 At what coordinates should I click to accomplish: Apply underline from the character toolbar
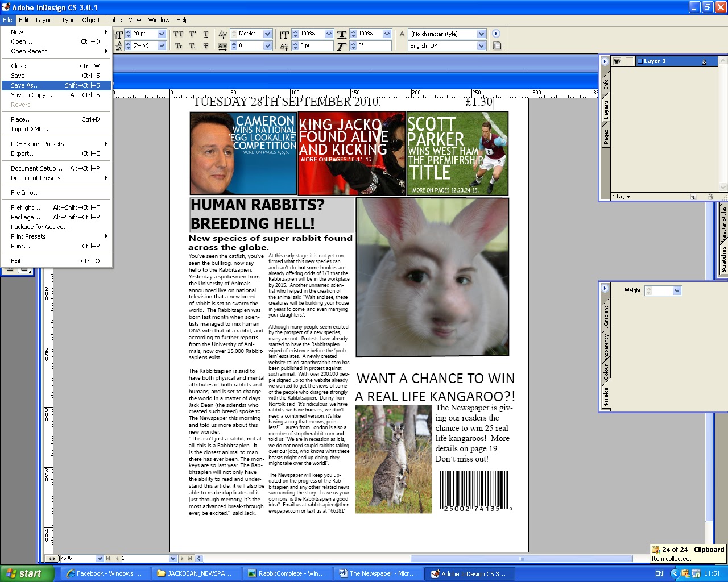click(x=205, y=34)
